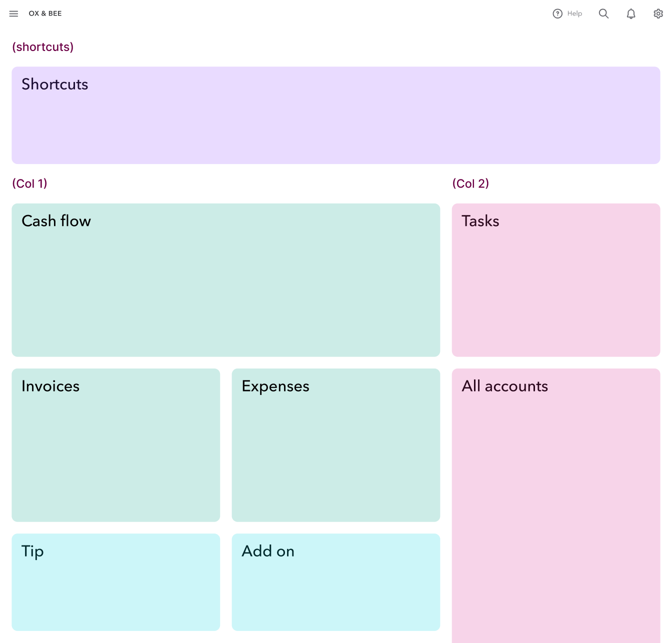
Task: Open the search magnifier icon
Action: click(603, 13)
